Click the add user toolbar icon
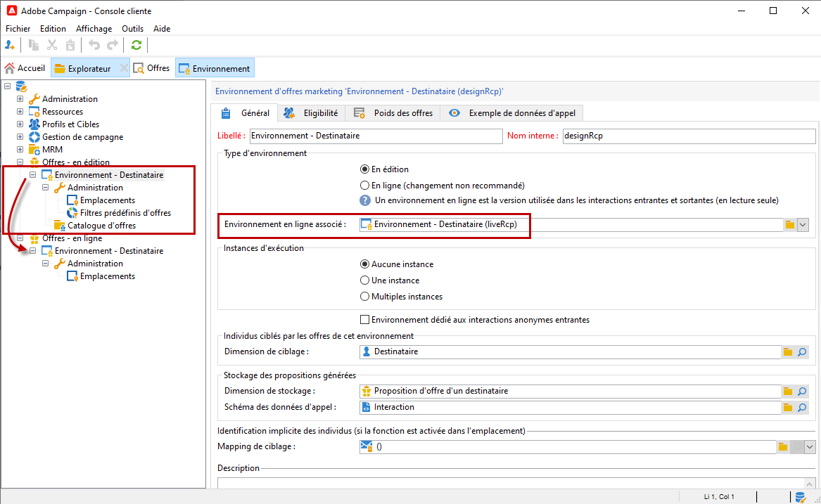This screenshot has width=821, height=504. tap(10, 46)
